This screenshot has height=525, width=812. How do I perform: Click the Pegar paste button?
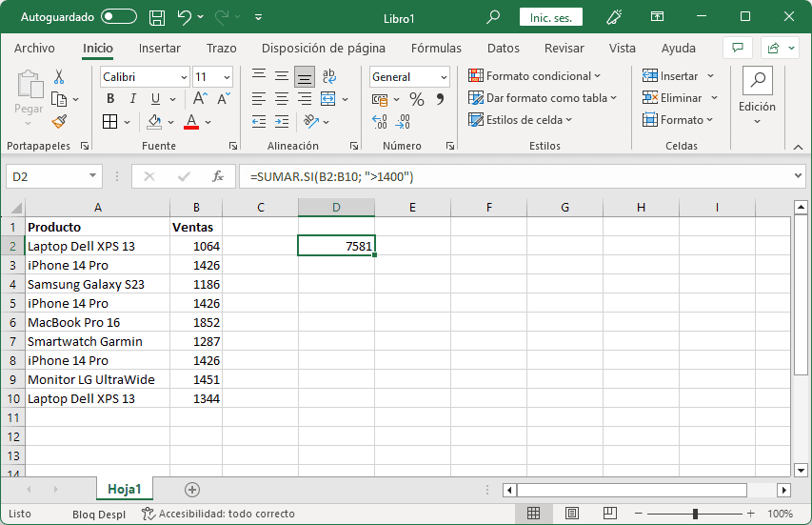[x=29, y=97]
